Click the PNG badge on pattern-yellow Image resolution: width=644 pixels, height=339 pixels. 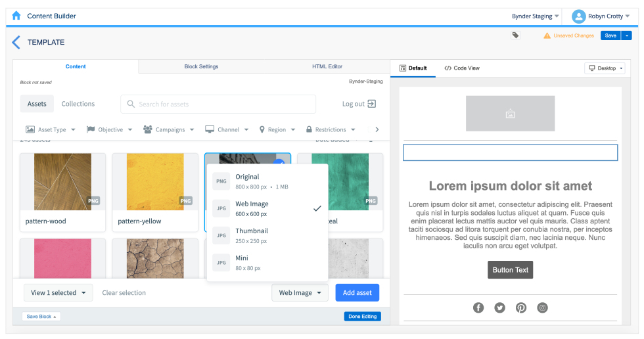185,200
